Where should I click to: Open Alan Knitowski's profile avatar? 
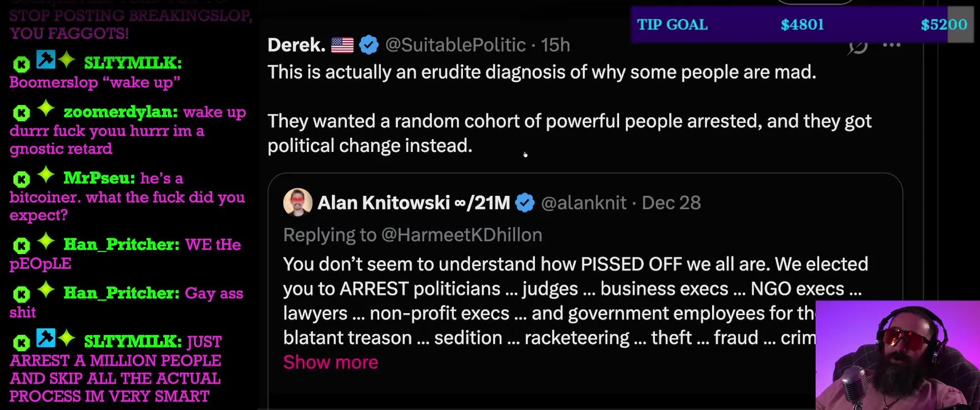298,202
